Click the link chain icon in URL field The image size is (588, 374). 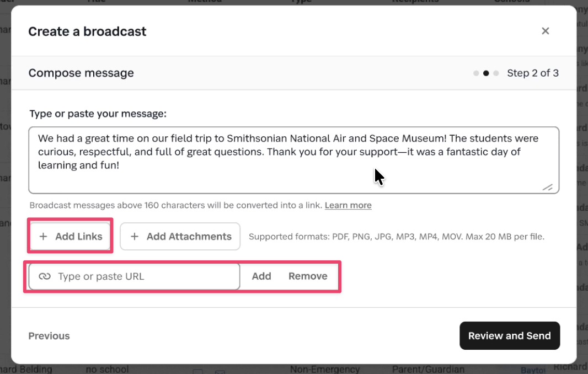tap(45, 276)
